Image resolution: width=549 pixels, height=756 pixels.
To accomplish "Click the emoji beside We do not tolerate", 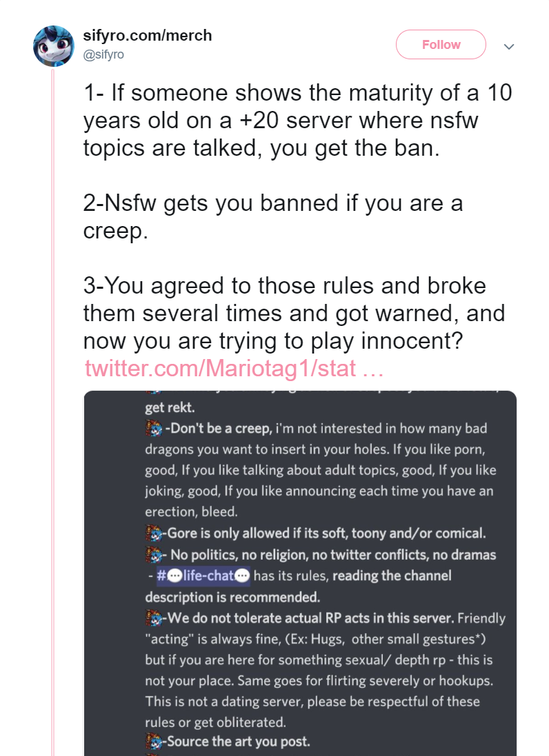I will pos(154,617).
